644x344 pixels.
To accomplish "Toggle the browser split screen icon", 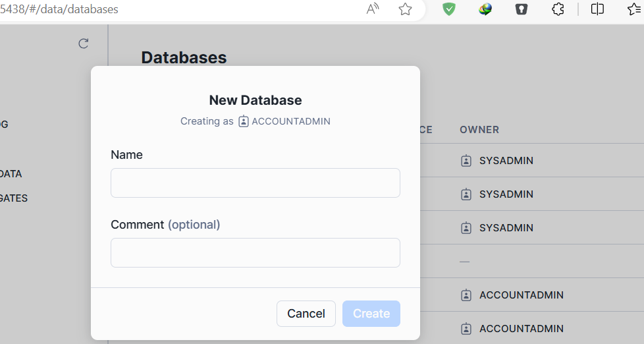I will coord(597,9).
